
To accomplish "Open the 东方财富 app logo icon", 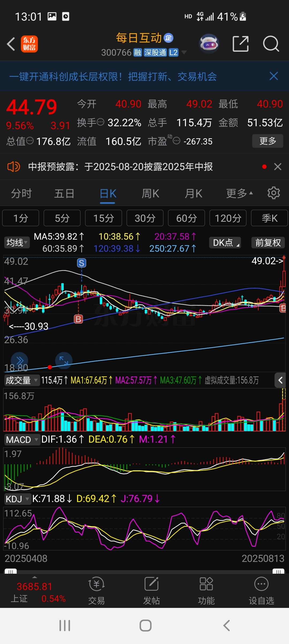I will pos(29,44).
